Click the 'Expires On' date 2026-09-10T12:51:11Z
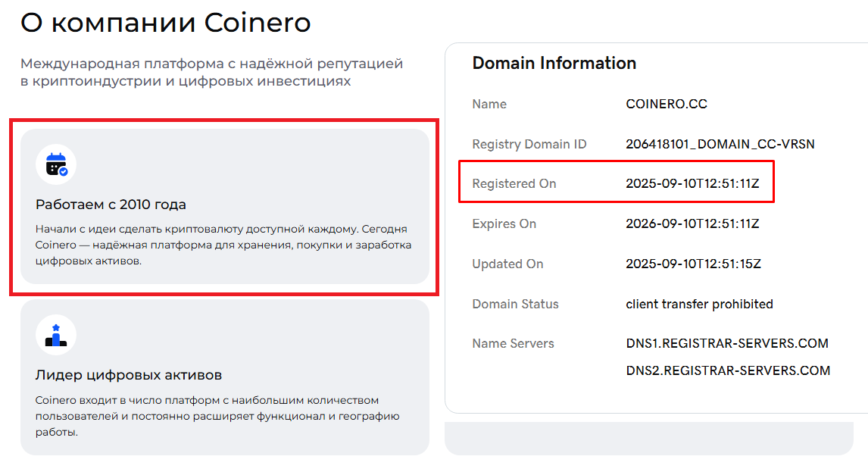 tap(692, 223)
